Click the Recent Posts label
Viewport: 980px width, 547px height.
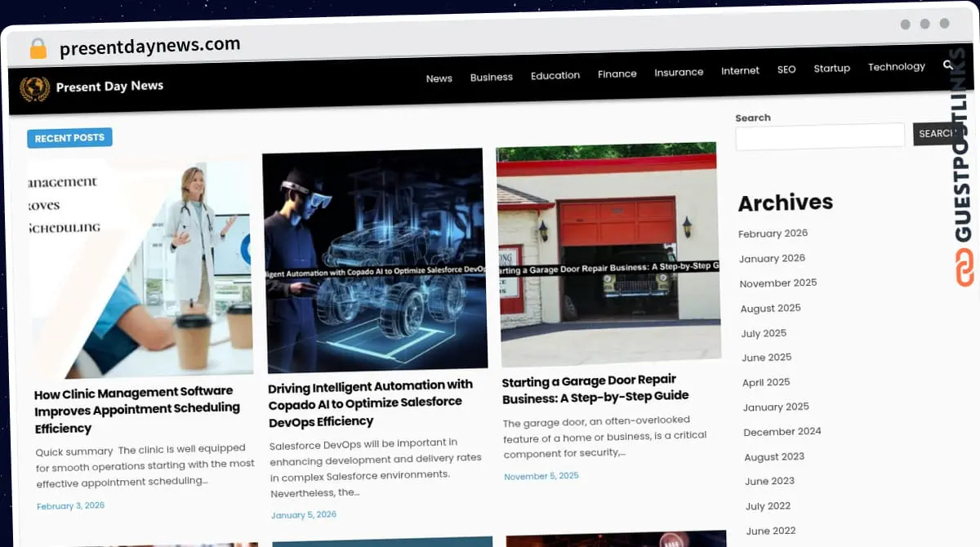point(69,138)
